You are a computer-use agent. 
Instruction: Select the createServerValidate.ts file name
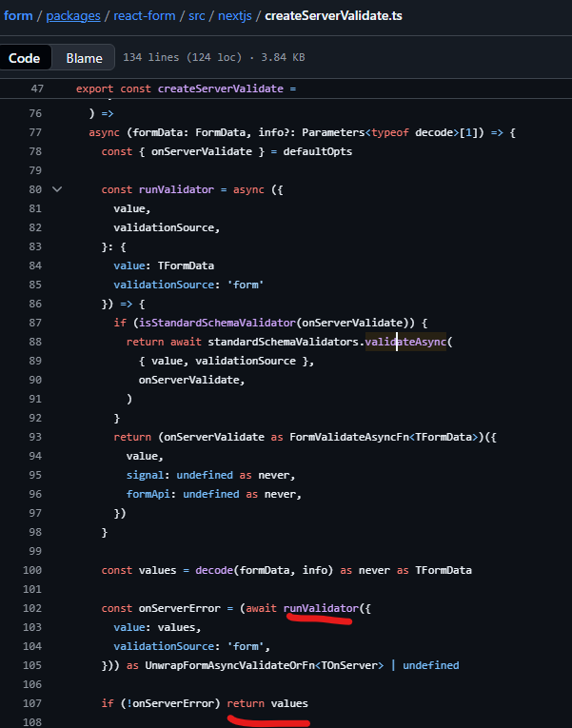pos(333,16)
